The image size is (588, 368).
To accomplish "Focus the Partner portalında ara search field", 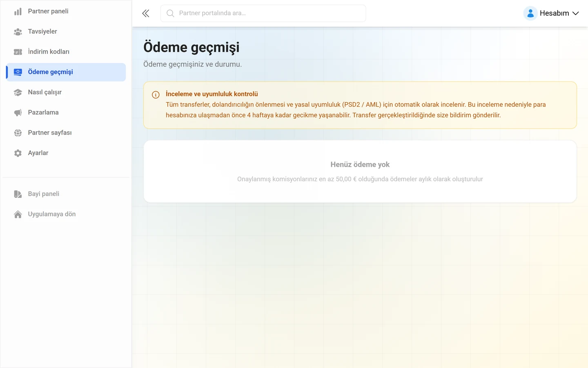I will coord(263,13).
